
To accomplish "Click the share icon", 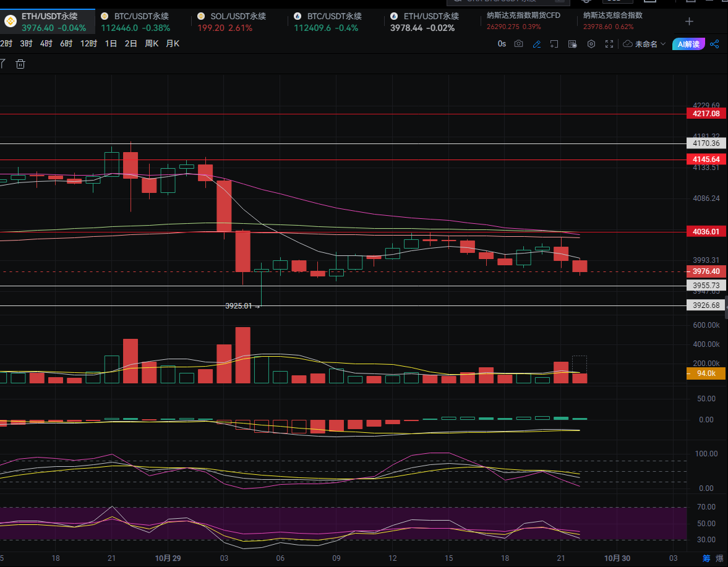I will click(x=714, y=44).
